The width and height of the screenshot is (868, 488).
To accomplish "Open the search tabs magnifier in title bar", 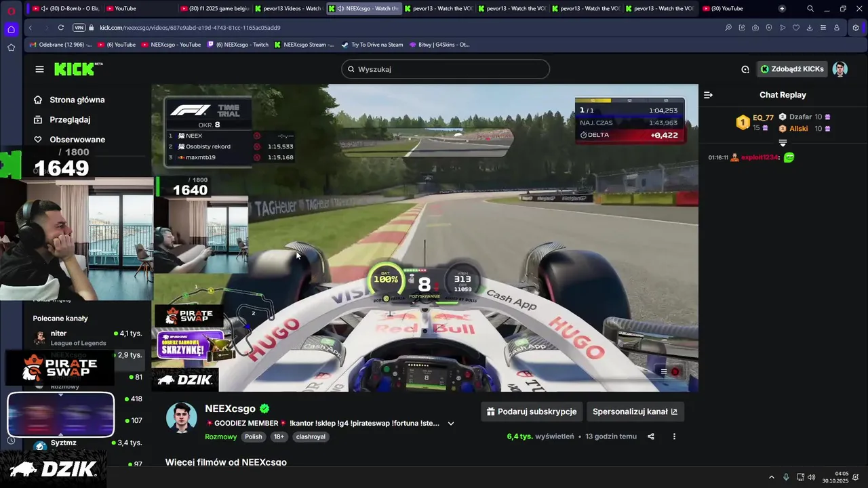I will pos(810,9).
